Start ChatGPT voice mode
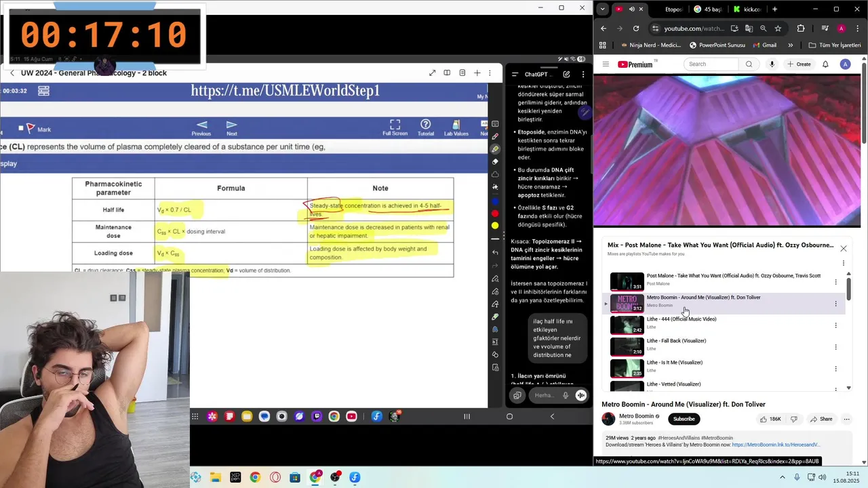The height and width of the screenshot is (488, 868). [x=580, y=395]
